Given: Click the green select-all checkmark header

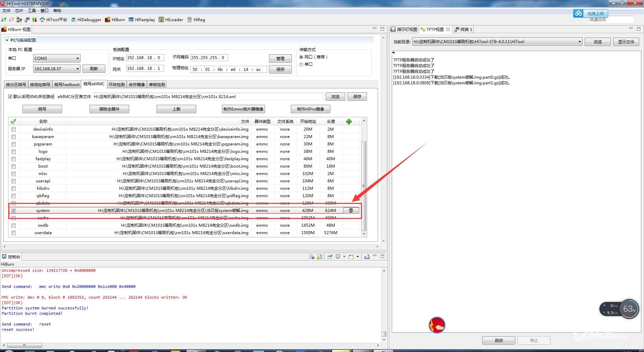Looking at the screenshot, I should pos(13,122).
